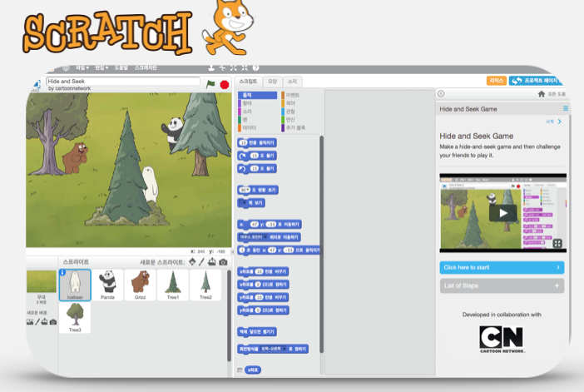This screenshot has height=392, width=584.
Task: Go to all tips via the home icon
Action: click(542, 94)
